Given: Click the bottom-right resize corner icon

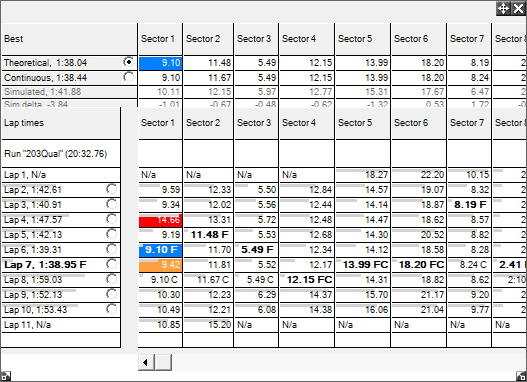Looking at the screenshot, I should coord(521,376).
